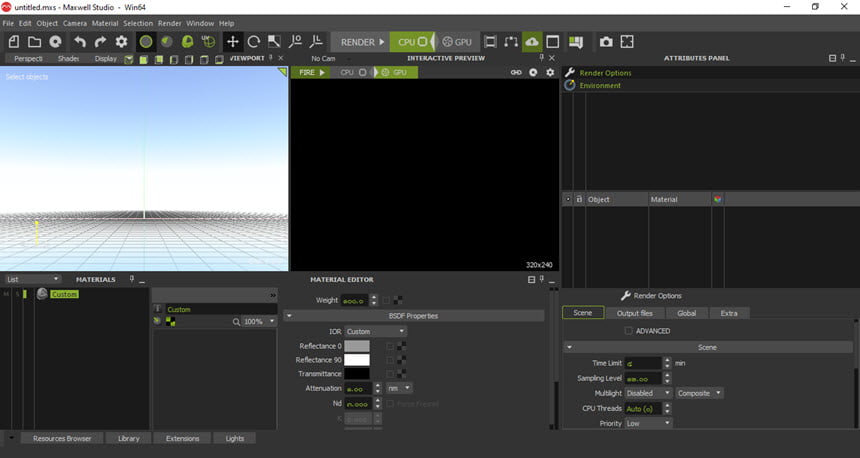Switch to the Extra tab
860x458 pixels.
coord(728,313)
